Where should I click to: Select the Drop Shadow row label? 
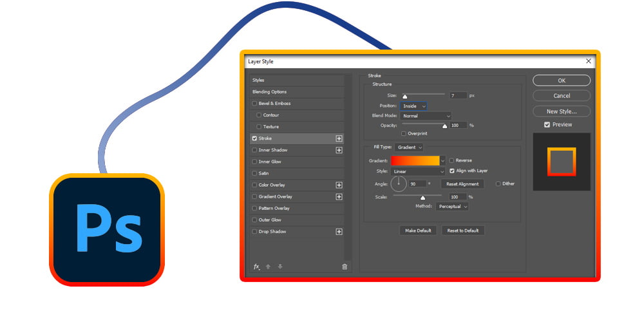tap(272, 232)
